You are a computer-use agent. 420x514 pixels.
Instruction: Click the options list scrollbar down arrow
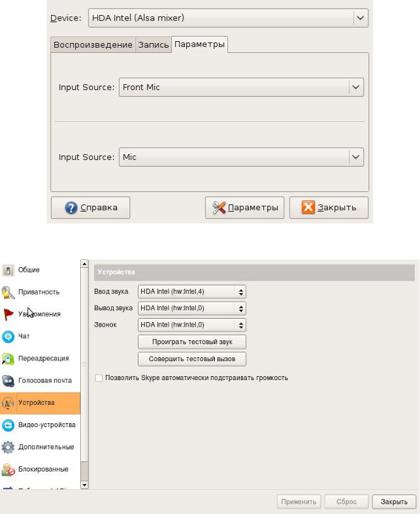click(84, 485)
